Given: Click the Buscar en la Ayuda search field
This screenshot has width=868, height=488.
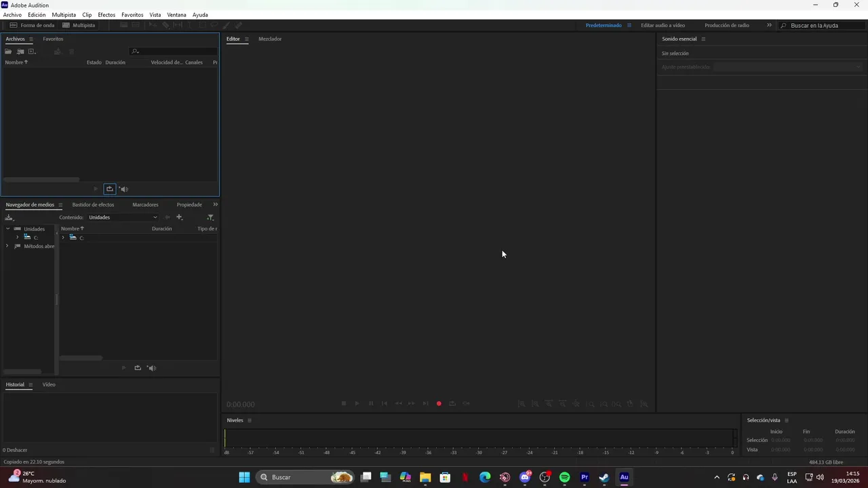Looking at the screenshot, I should (821, 25).
